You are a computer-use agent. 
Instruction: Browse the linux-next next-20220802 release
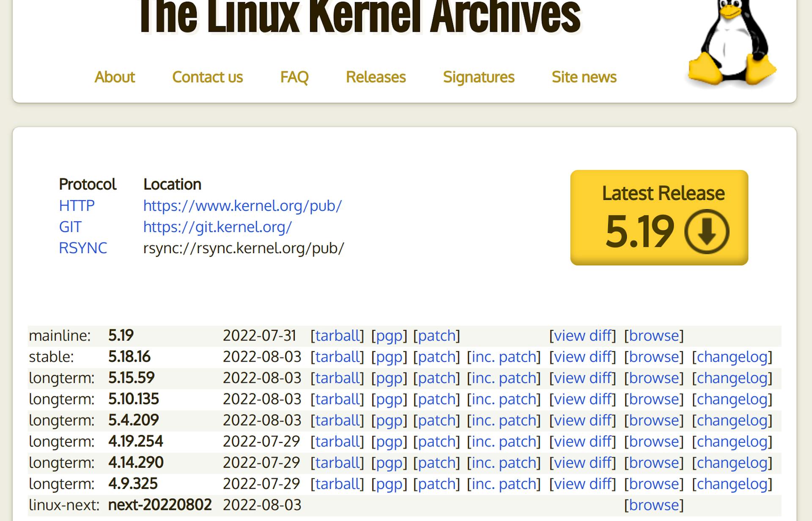tap(654, 504)
